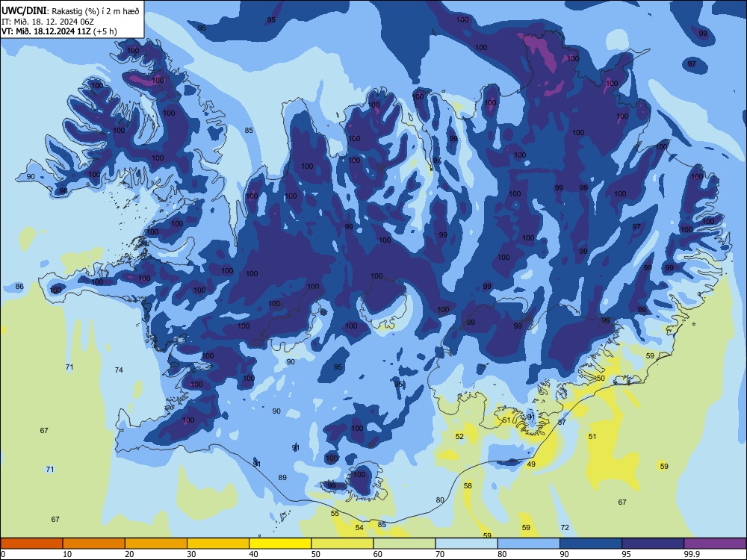Click the '58' humidity value on the map

(468, 485)
